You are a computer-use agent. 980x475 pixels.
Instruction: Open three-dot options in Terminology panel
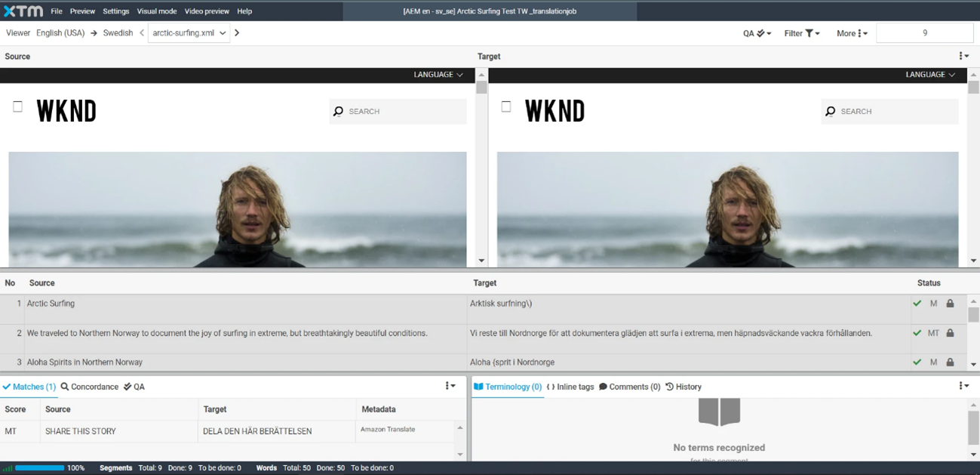963,387
